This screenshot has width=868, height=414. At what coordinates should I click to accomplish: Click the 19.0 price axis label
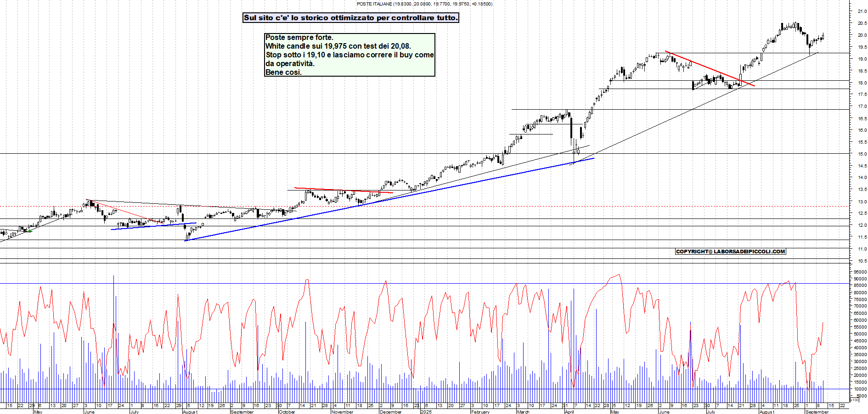pos(862,59)
